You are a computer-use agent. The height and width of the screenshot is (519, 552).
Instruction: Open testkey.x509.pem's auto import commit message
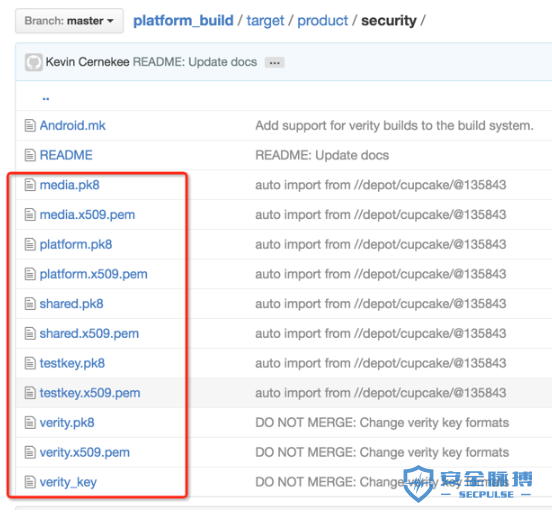pyautogui.click(x=381, y=393)
